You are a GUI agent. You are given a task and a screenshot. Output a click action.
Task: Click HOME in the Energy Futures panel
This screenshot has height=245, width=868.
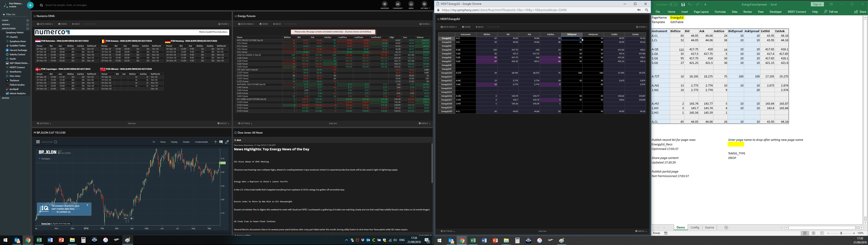(264, 24)
